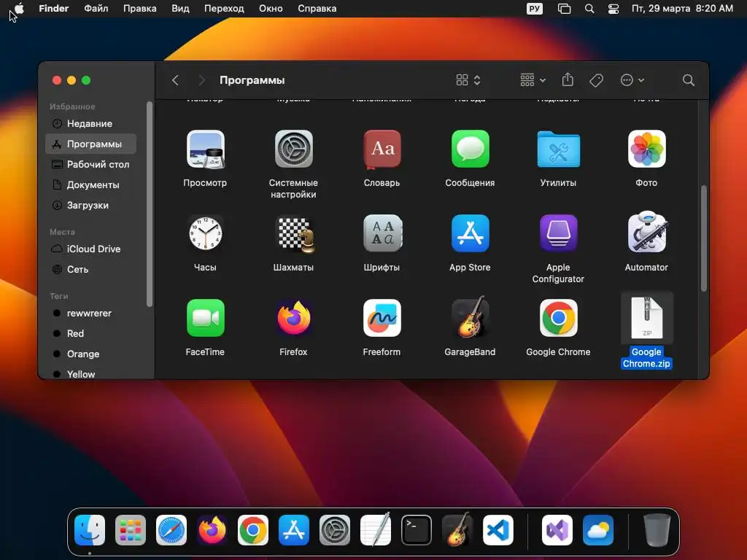Viewport: 747px width, 560px height.
Task: Select iCloud Drive in the sidebar
Action: point(90,249)
